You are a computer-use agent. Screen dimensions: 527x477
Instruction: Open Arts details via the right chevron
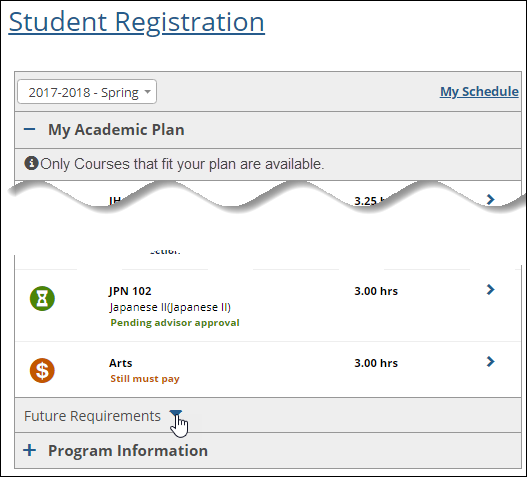(x=491, y=362)
